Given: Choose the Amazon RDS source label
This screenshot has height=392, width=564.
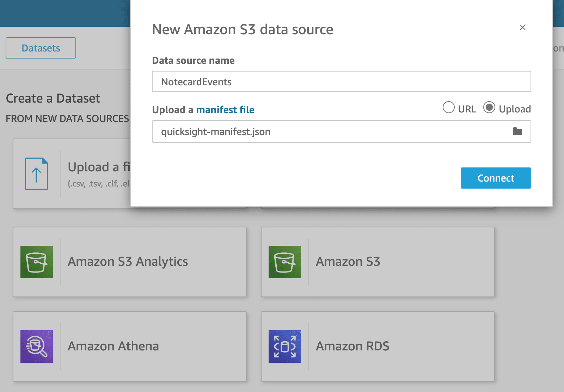Looking at the screenshot, I should click(352, 346).
